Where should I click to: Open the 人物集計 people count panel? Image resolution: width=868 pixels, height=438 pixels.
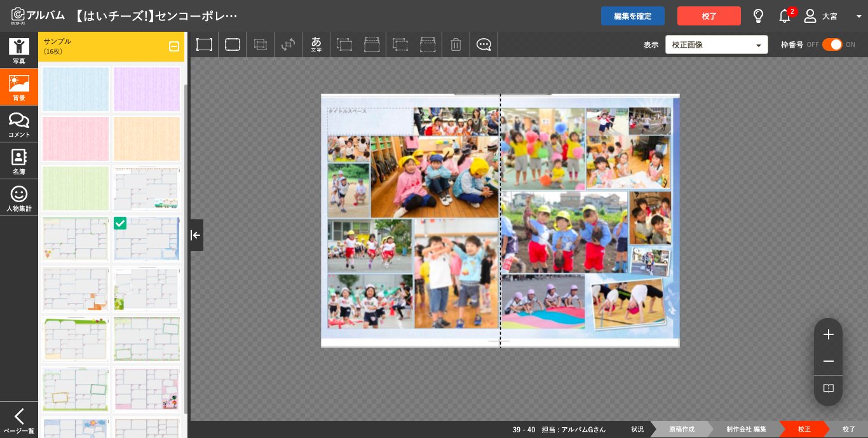point(19,198)
